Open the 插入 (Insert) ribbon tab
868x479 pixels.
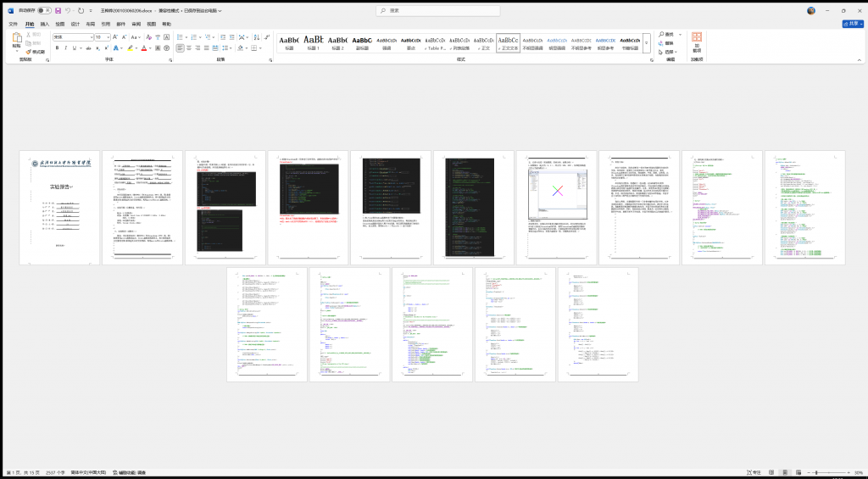pyautogui.click(x=45, y=25)
